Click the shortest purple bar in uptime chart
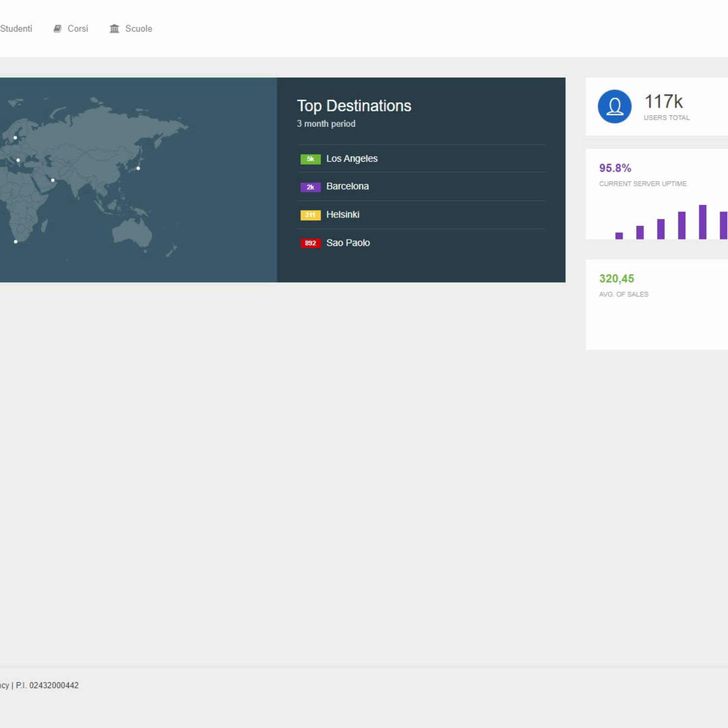 coord(619,236)
